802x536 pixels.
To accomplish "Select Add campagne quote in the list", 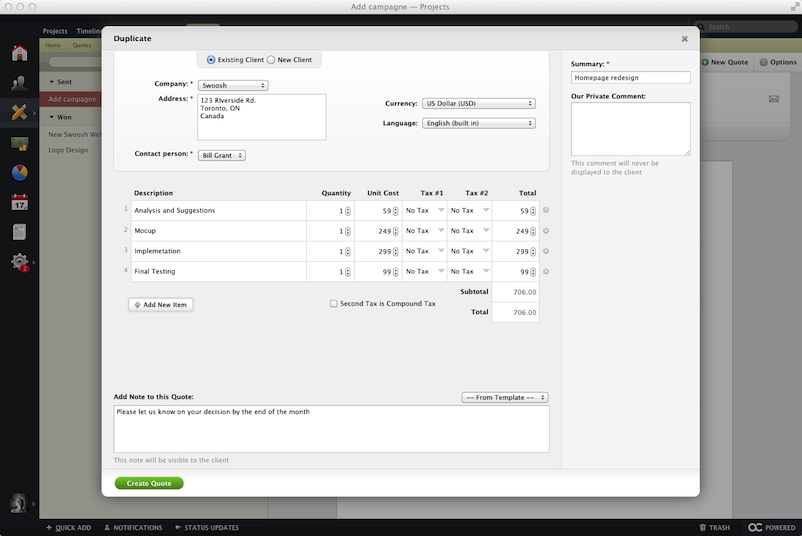I will [72, 99].
